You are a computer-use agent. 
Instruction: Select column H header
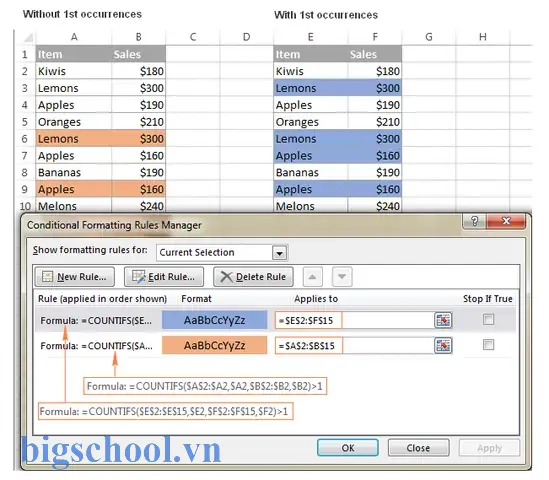tap(483, 37)
